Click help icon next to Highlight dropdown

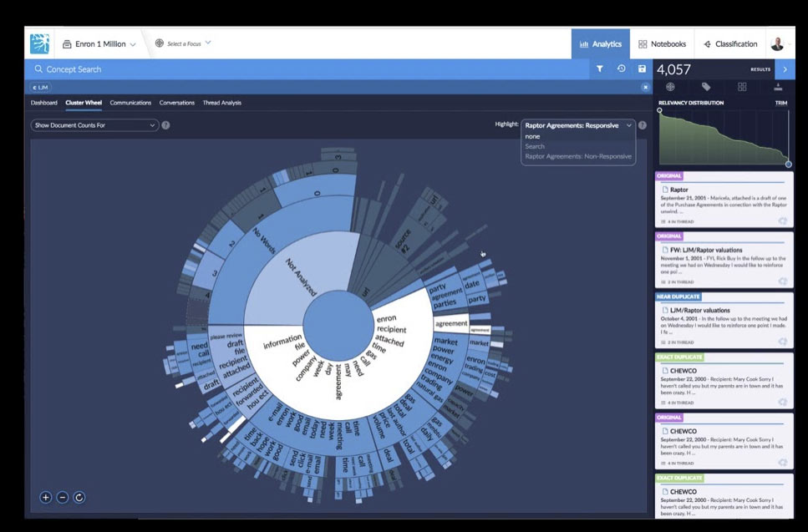[x=642, y=125]
